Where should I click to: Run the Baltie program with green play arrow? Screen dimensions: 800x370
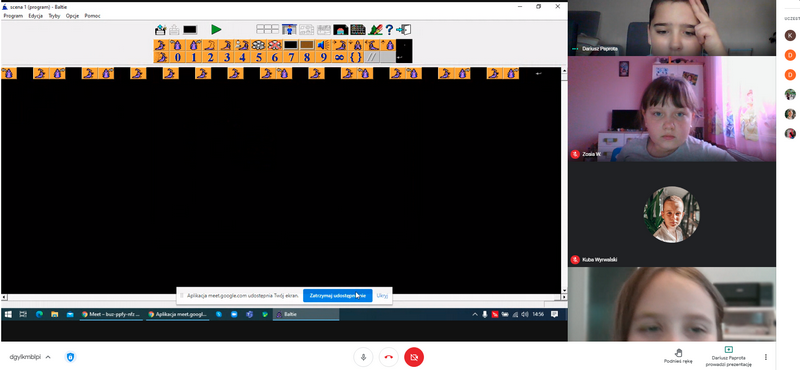click(216, 30)
